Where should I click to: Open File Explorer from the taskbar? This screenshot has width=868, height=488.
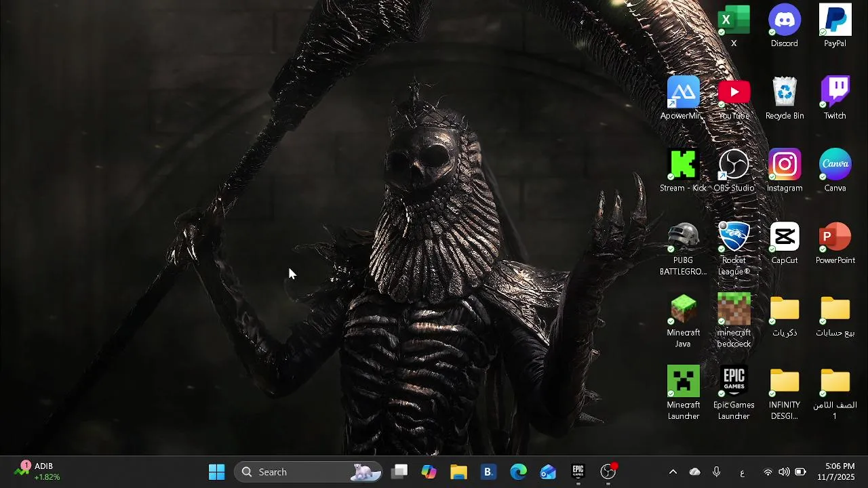coord(458,472)
